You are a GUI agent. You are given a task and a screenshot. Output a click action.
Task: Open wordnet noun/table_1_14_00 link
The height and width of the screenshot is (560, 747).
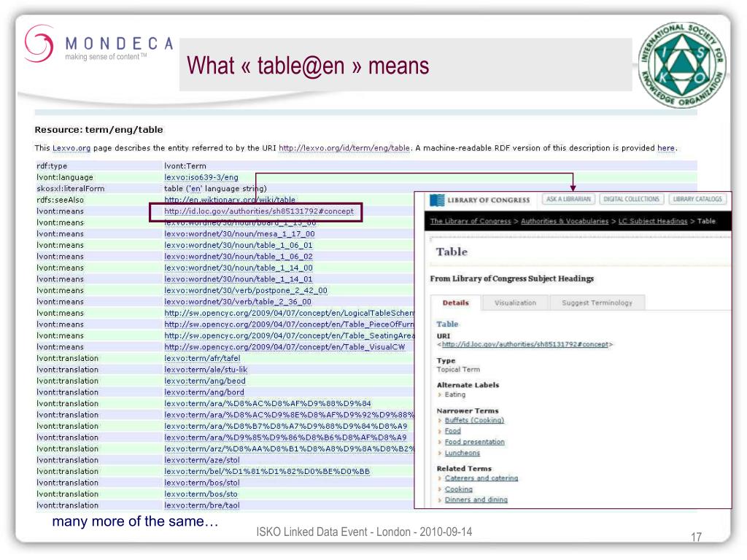coord(239,268)
